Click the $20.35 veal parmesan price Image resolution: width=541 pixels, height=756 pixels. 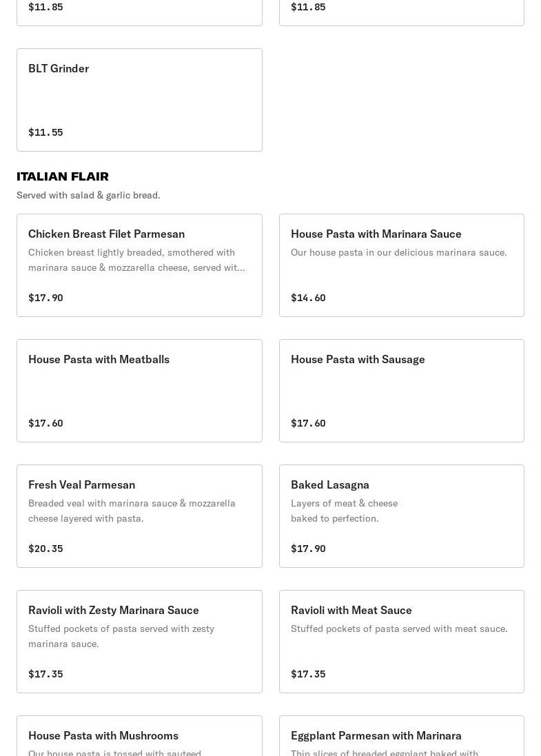pyautogui.click(x=45, y=549)
